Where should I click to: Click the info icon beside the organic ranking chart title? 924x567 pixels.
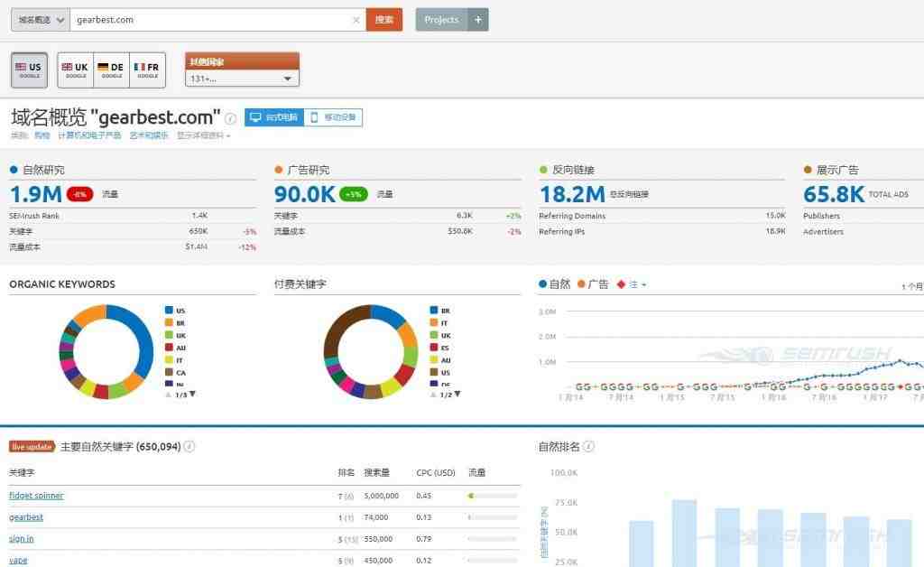[588, 447]
